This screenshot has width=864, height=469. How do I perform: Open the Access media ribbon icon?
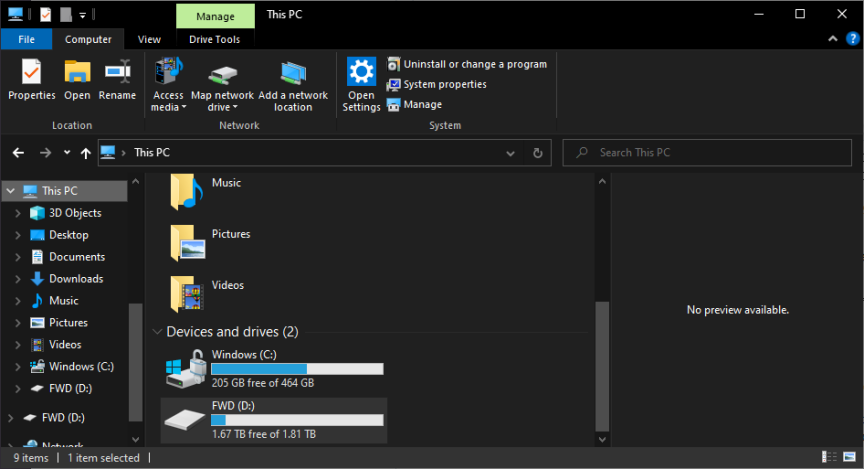coord(168,73)
